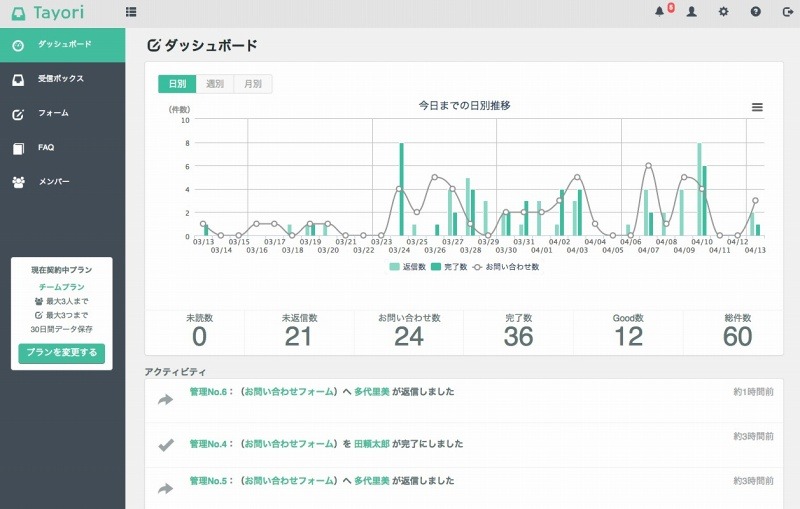
Task: Click the edit icon beside ダッシュボード heading
Action: [x=154, y=45]
